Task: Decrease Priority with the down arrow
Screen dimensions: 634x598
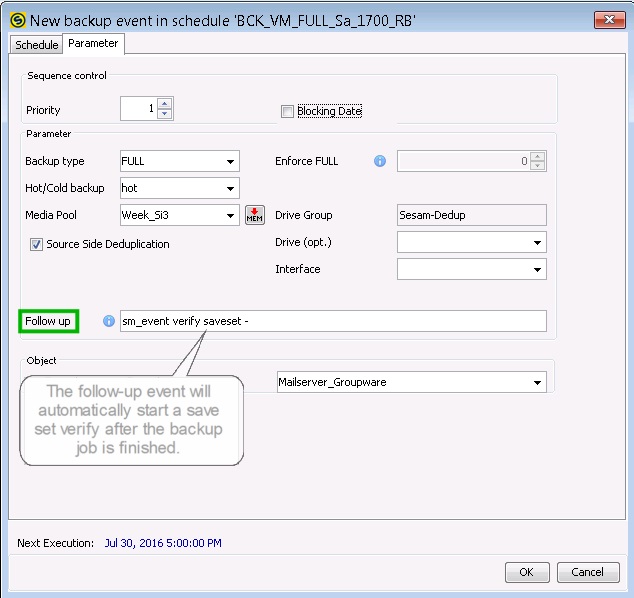Action: point(165,114)
